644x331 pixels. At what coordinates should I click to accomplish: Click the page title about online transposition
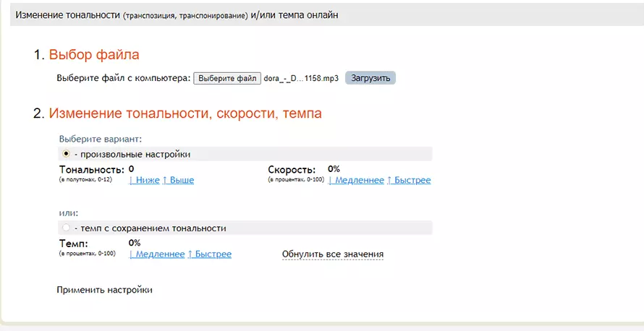tap(177, 14)
